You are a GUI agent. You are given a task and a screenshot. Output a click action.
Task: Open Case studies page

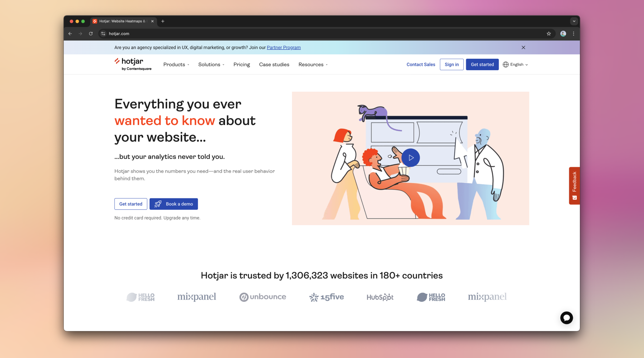click(274, 64)
